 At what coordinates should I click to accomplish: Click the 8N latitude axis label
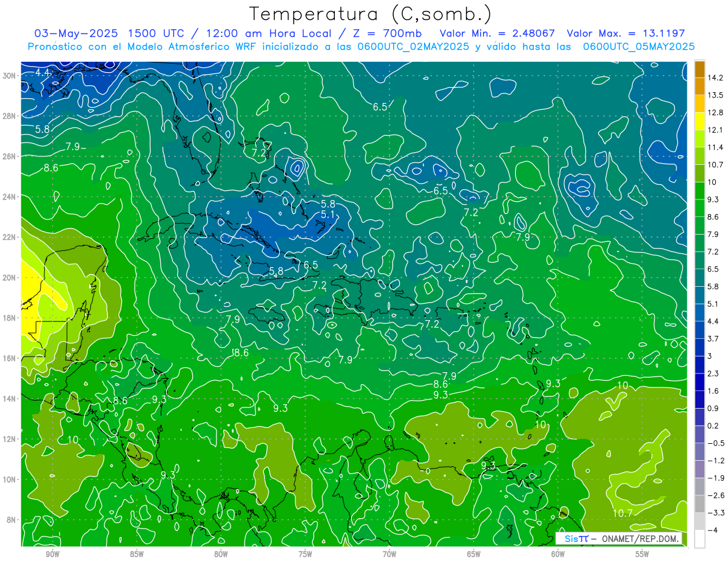click(12, 520)
